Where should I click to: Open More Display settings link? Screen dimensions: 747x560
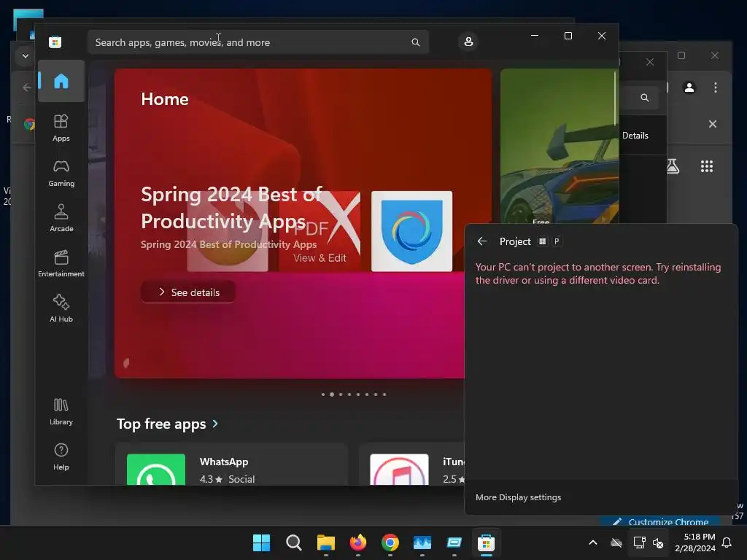[519, 497]
